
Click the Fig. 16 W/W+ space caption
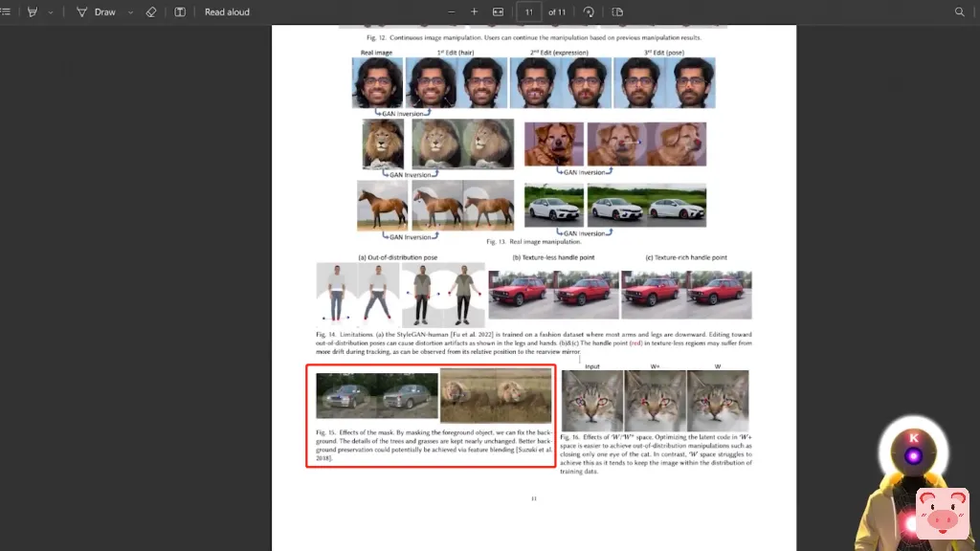click(656, 454)
